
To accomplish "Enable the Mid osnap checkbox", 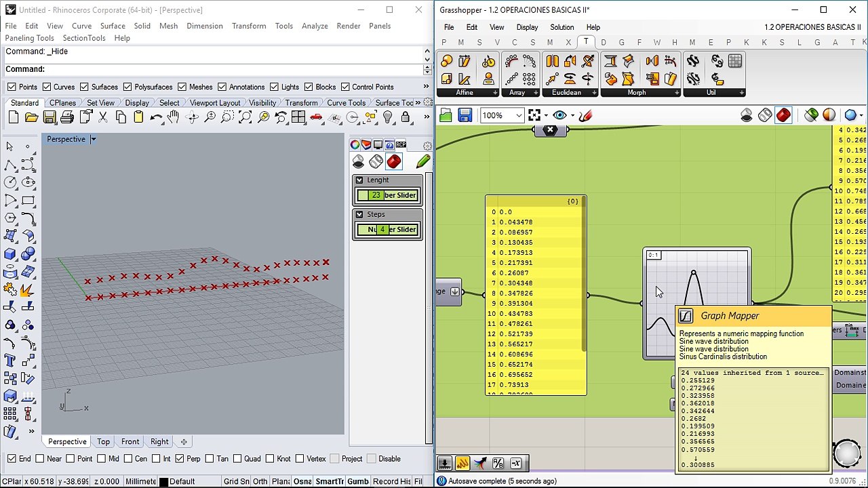I will tap(101, 459).
